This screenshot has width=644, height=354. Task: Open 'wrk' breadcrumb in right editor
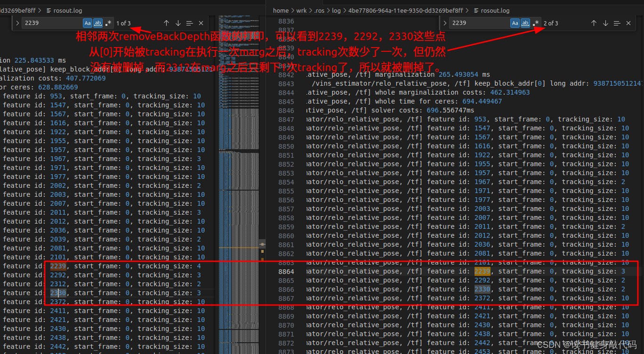coord(302,10)
